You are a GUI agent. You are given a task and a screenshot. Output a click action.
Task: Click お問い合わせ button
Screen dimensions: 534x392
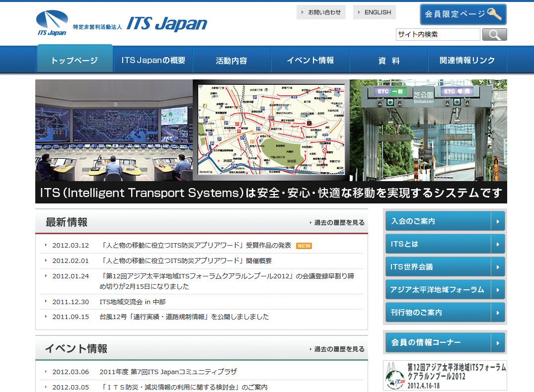coord(321,12)
